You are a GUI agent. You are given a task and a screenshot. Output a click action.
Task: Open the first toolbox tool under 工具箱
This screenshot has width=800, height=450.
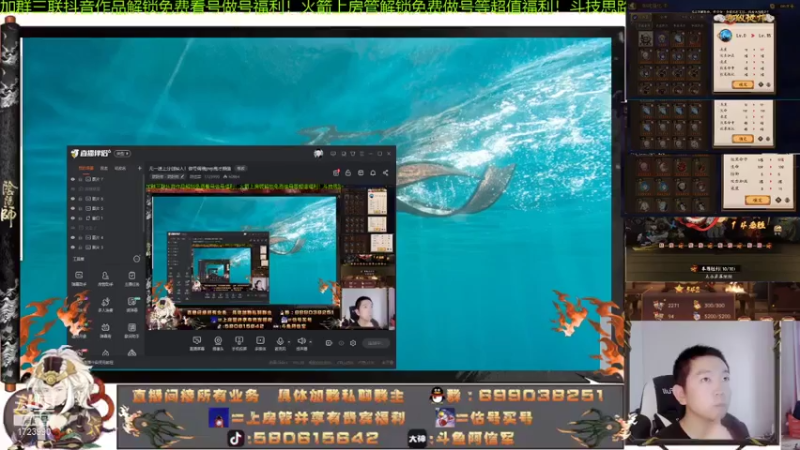(79, 279)
